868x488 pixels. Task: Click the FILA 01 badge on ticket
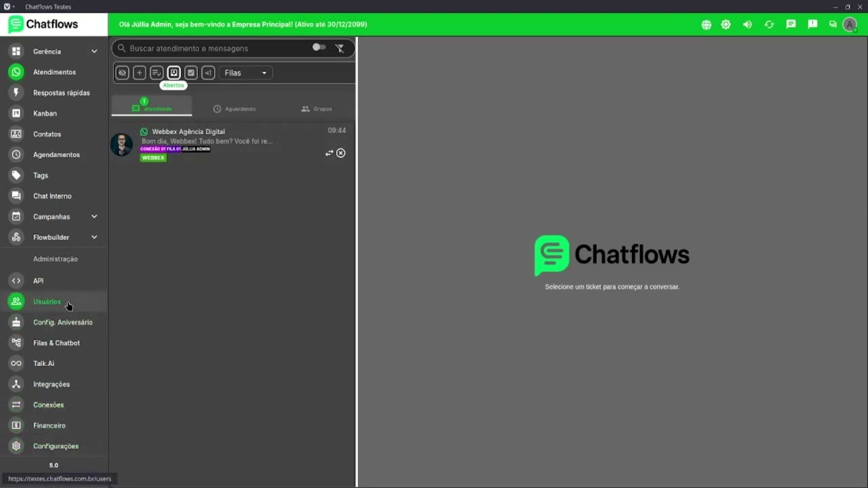click(x=174, y=149)
